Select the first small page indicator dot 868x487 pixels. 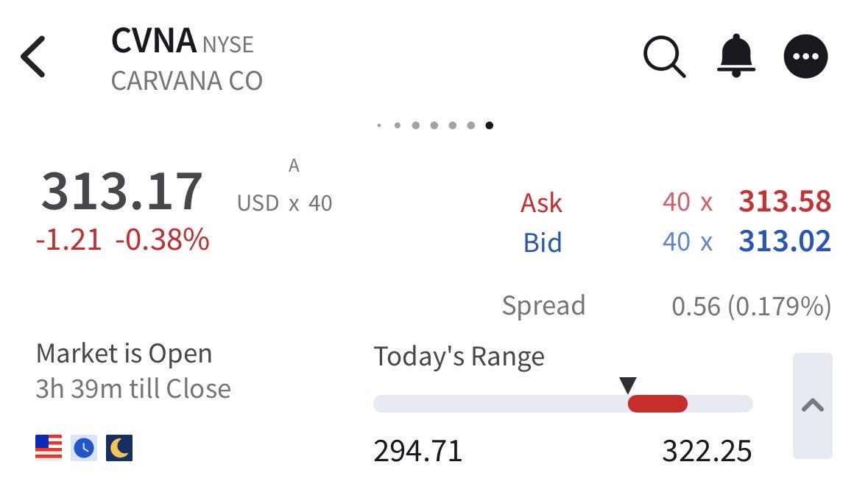pyautogui.click(x=378, y=125)
